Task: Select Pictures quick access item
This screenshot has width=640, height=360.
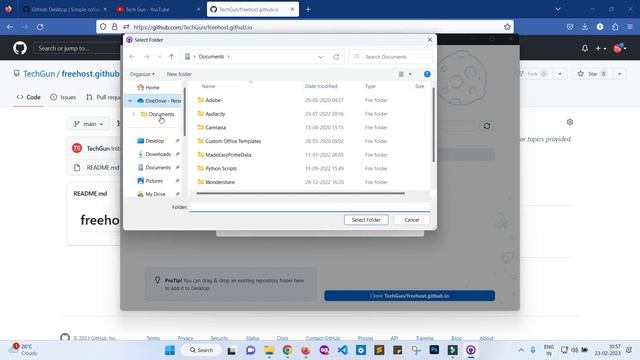Action: coord(150,180)
